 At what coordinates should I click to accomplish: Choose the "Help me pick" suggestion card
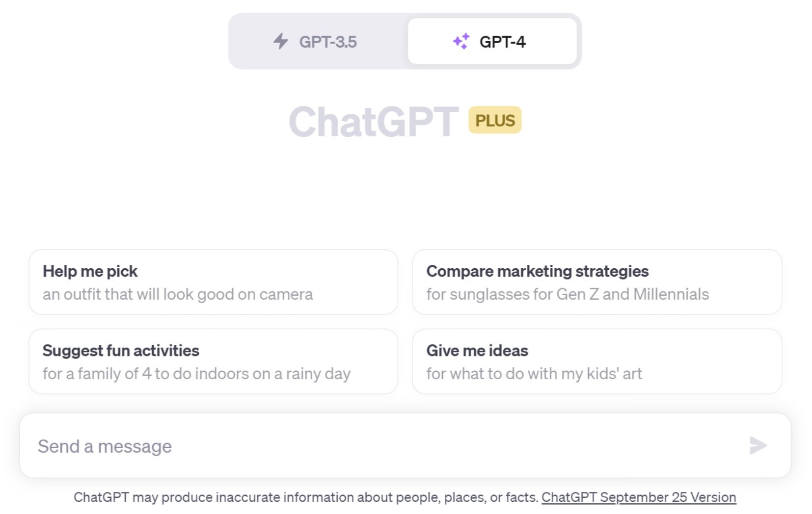213,282
